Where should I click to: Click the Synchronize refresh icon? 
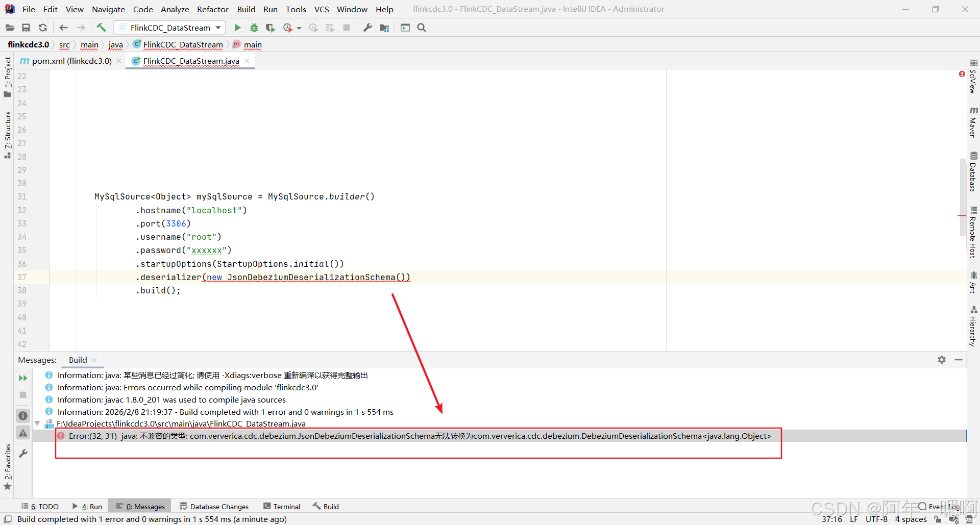pyautogui.click(x=43, y=28)
